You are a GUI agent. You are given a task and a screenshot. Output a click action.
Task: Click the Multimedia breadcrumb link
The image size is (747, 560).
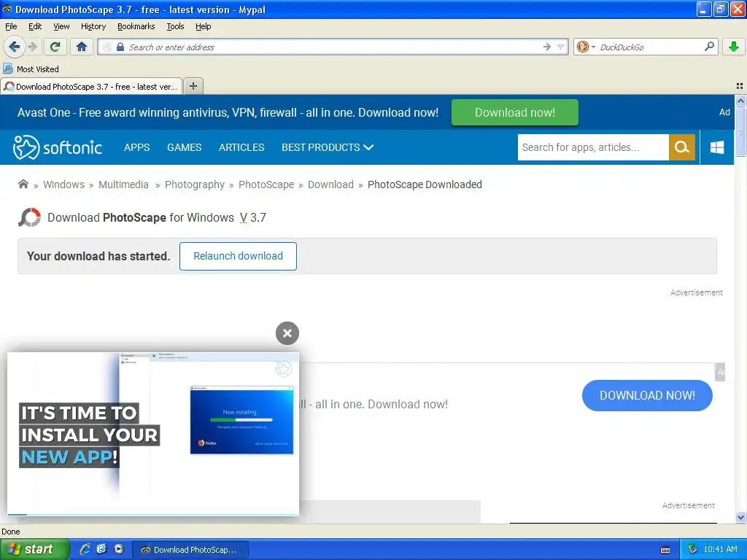click(123, 184)
